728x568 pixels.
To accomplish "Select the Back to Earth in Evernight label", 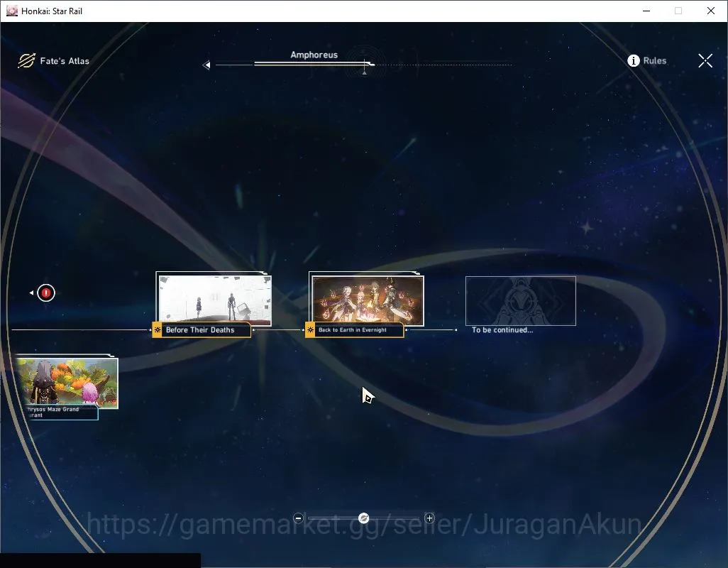I will click(353, 330).
